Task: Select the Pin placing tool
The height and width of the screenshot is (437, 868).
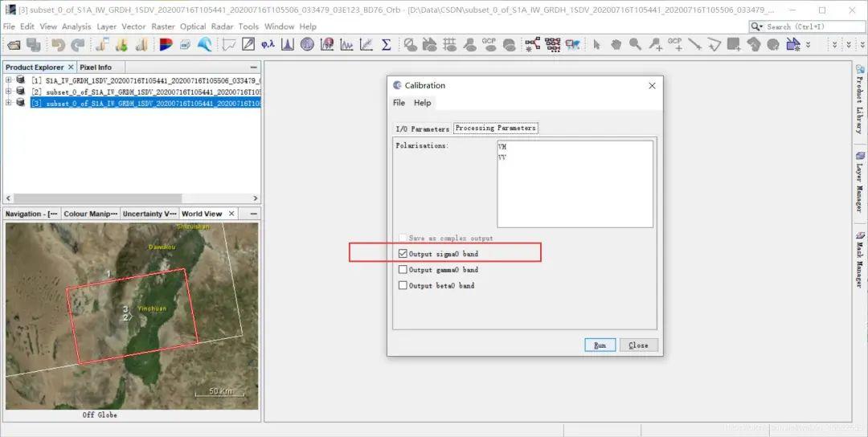Action: [x=656, y=45]
